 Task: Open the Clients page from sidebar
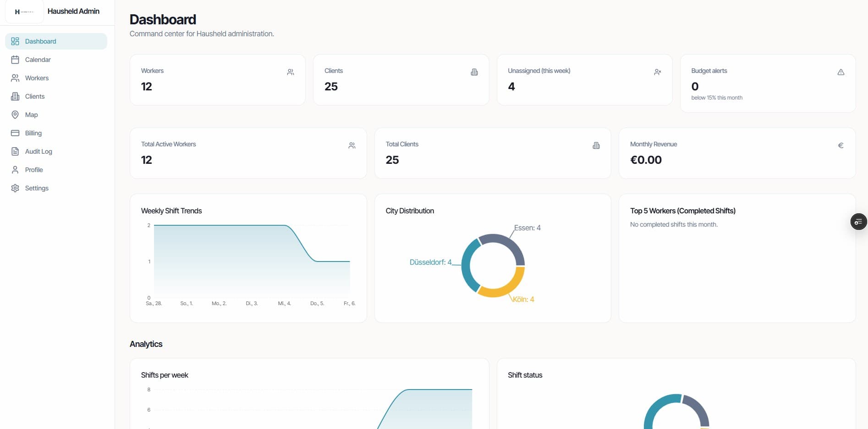35,96
